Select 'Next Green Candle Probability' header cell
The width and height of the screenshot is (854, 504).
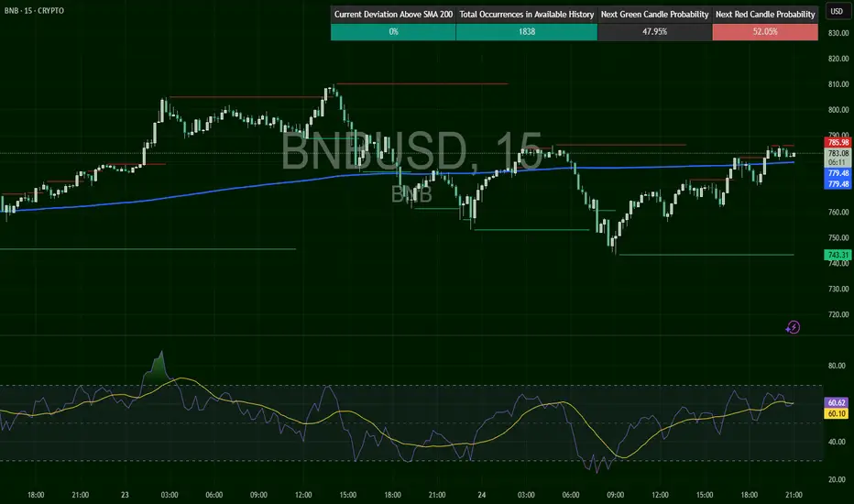[x=654, y=14]
